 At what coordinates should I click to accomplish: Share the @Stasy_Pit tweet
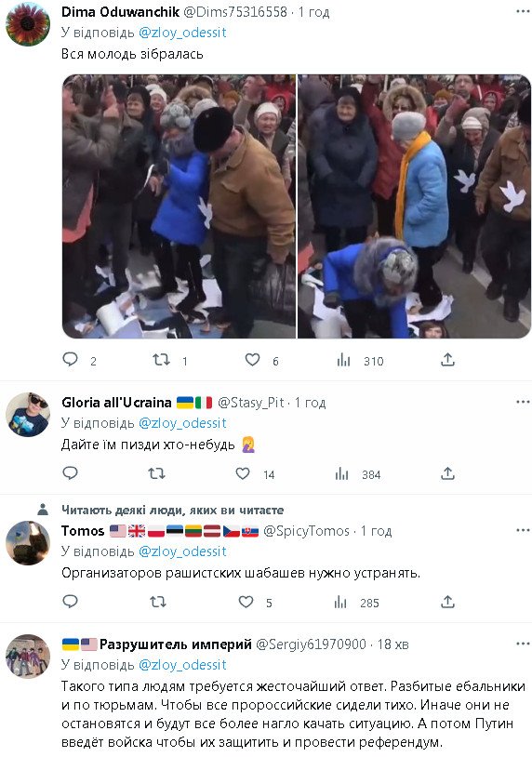pos(447,473)
